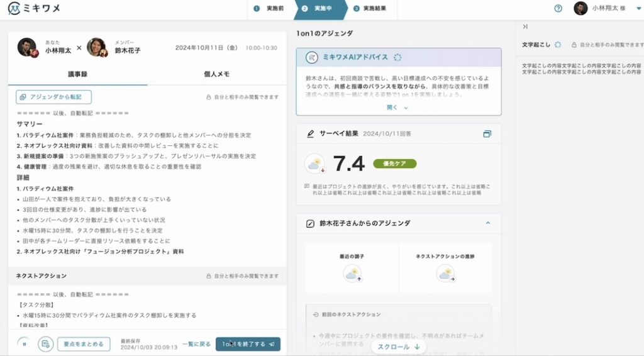
Task: Click the スクロール down button
Action: click(x=398, y=347)
